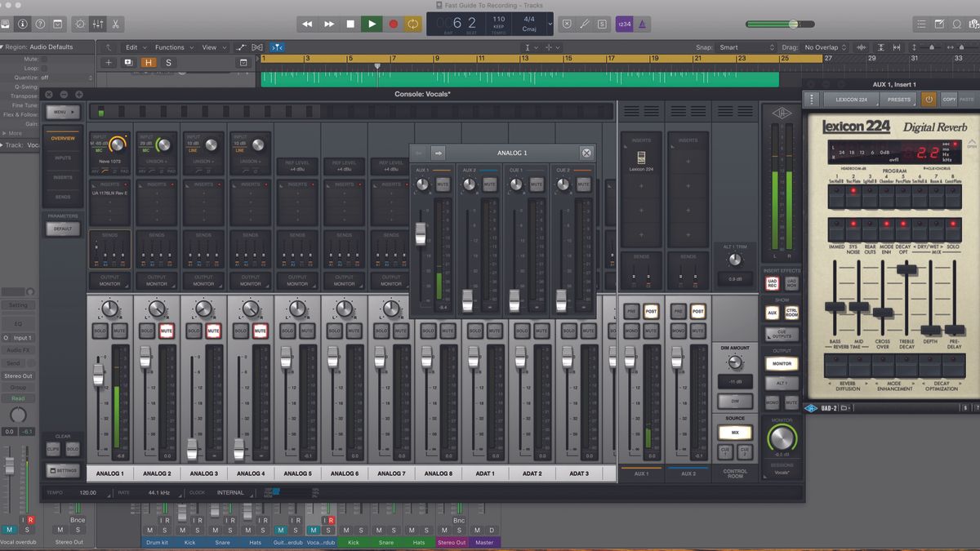Activate the Record button in the transport
The image size is (980, 551).
pos(393,24)
